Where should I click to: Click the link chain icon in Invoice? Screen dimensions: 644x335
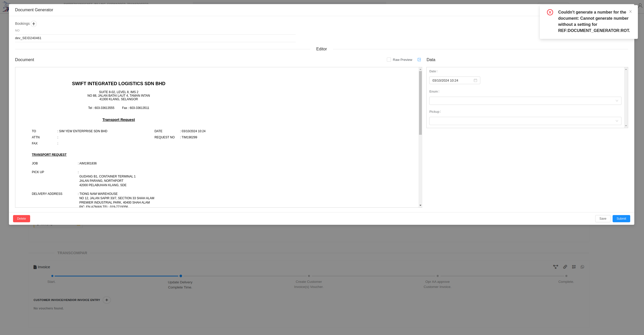click(565, 267)
